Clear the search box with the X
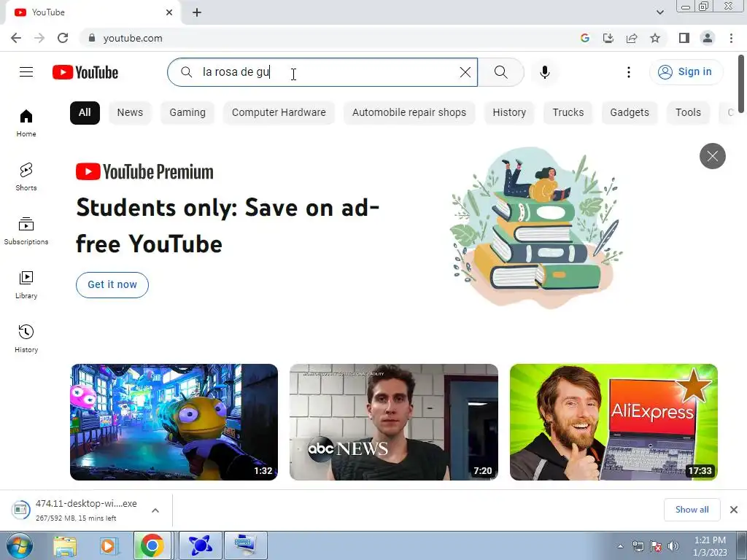 point(465,72)
